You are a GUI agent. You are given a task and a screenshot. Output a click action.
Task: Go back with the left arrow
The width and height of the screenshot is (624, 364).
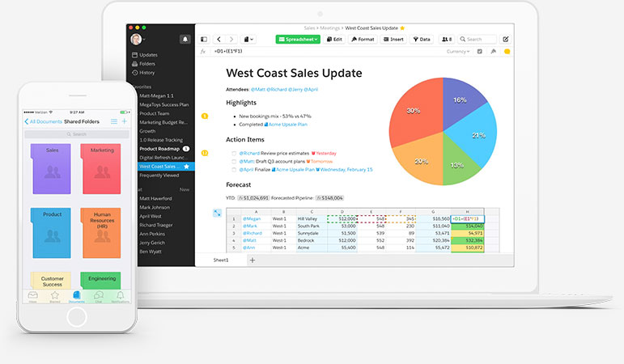(x=219, y=39)
